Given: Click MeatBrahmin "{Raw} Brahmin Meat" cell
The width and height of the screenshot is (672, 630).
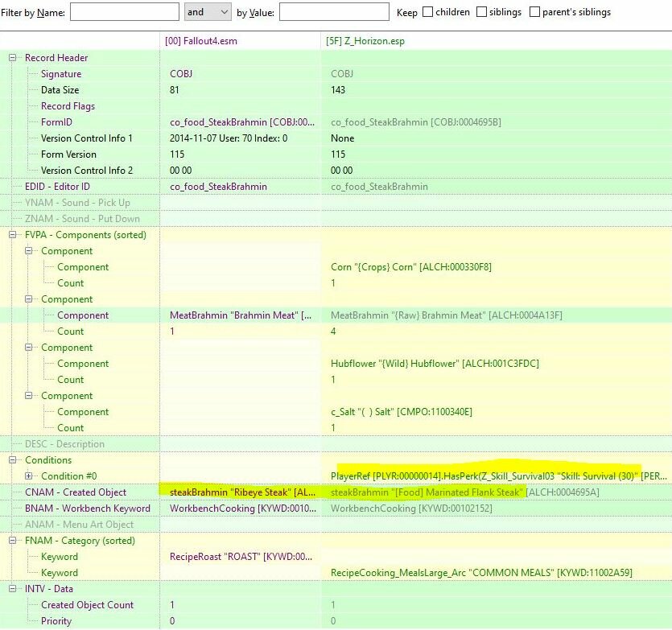Looking at the screenshot, I should click(446, 315).
